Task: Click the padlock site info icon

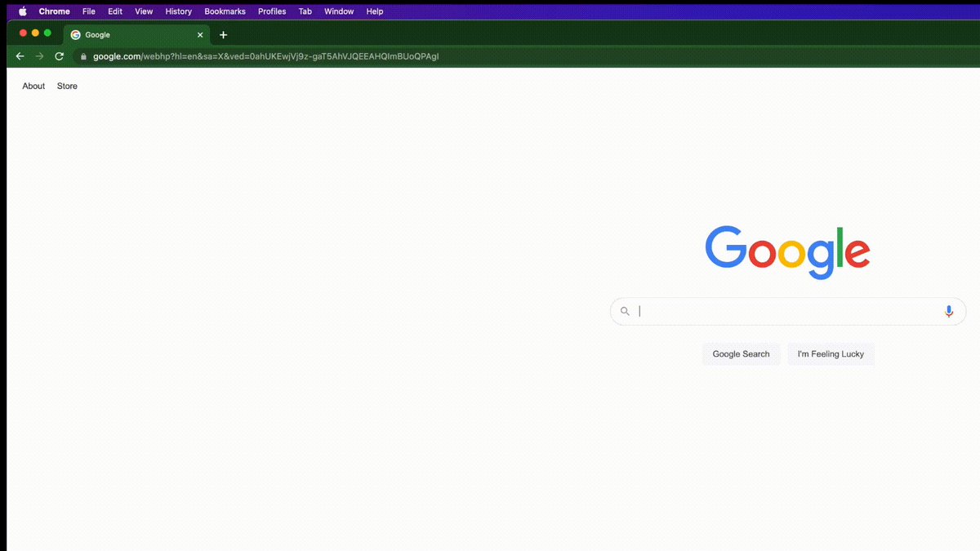Action: (83, 56)
